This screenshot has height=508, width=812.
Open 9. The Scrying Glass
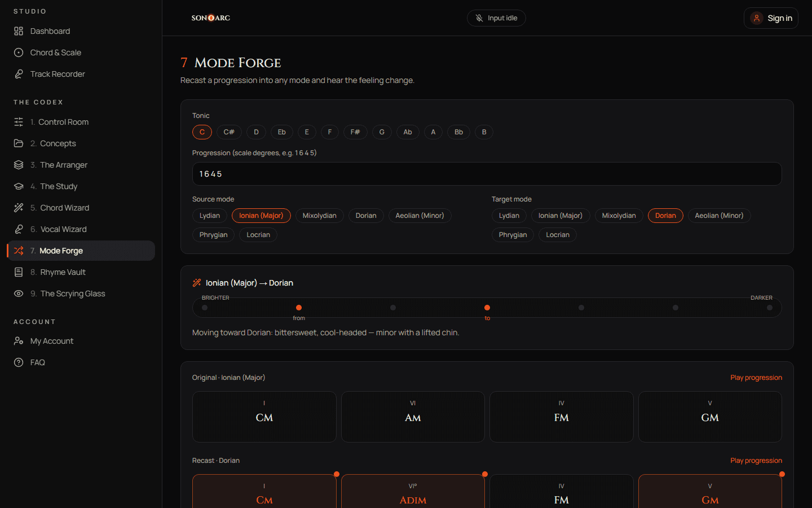tap(81, 294)
